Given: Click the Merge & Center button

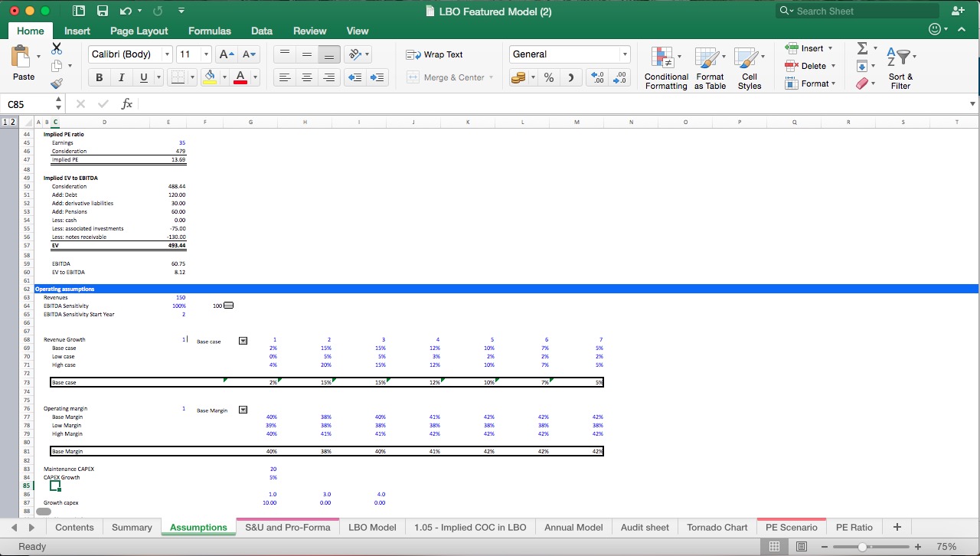Looking at the screenshot, I should tap(446, 77).
